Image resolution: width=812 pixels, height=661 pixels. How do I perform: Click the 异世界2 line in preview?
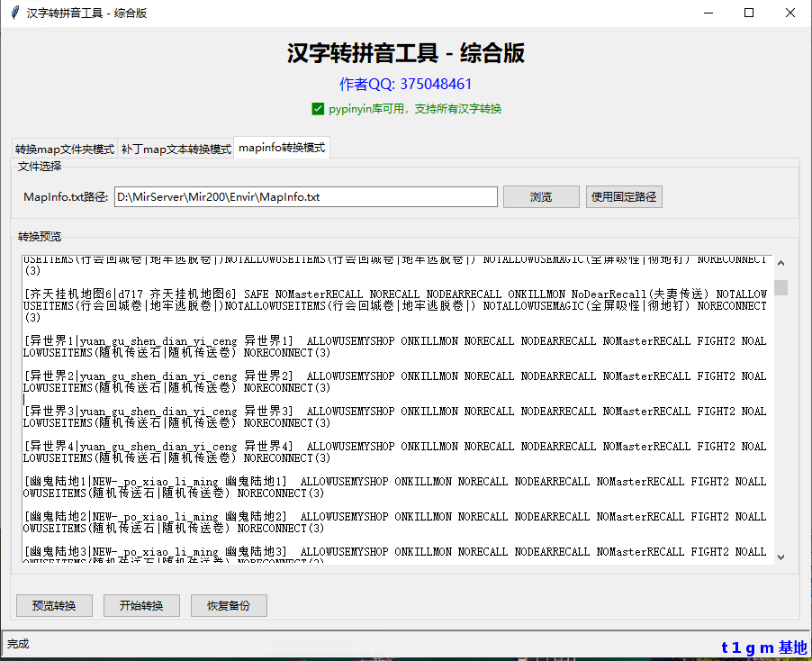[394, 382]
